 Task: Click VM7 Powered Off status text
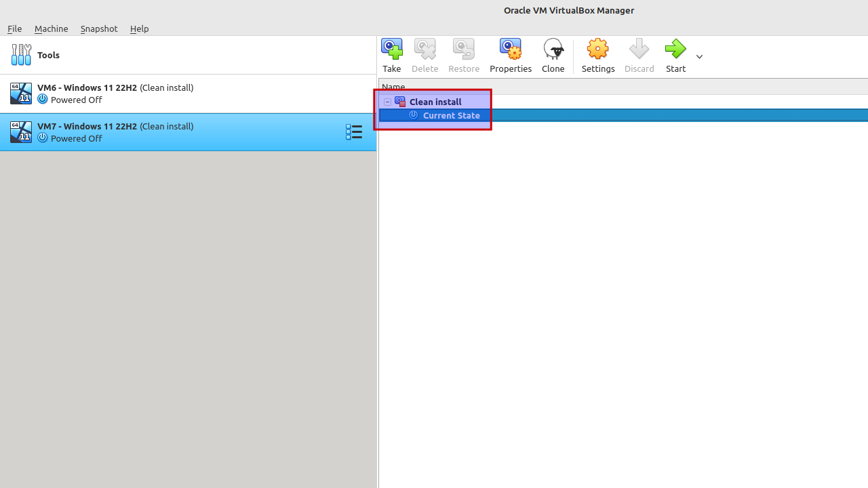pyautogui.click(x=76, y=138)
